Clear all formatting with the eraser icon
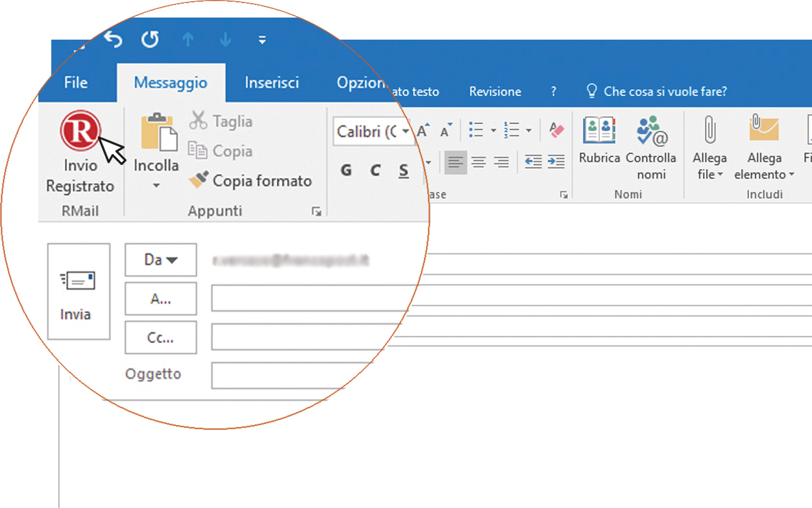Viewport: 812px width, 508px height. 556,131
